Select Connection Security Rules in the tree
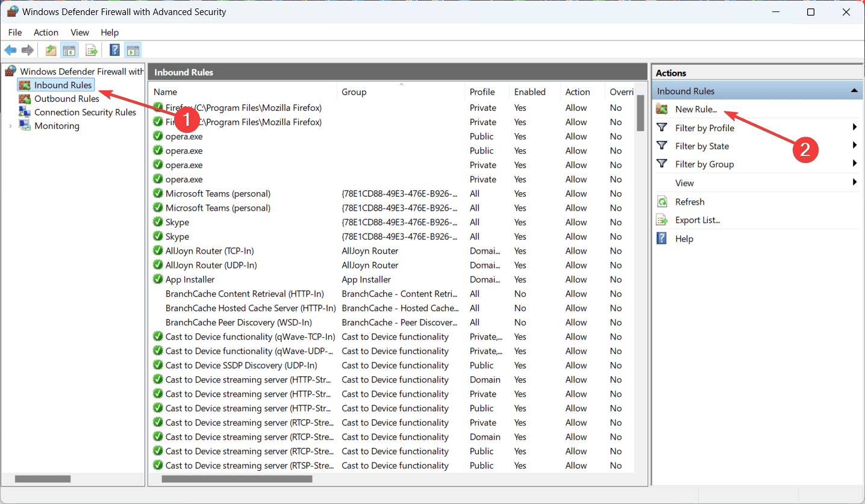Screen dimensions: 865x504 click(x=86, y=112)
